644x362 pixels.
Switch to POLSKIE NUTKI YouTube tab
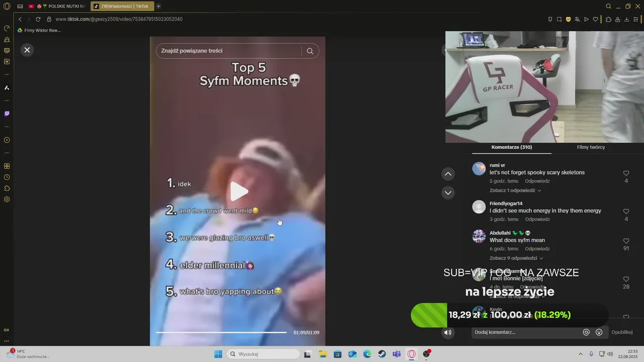point(57,6)
